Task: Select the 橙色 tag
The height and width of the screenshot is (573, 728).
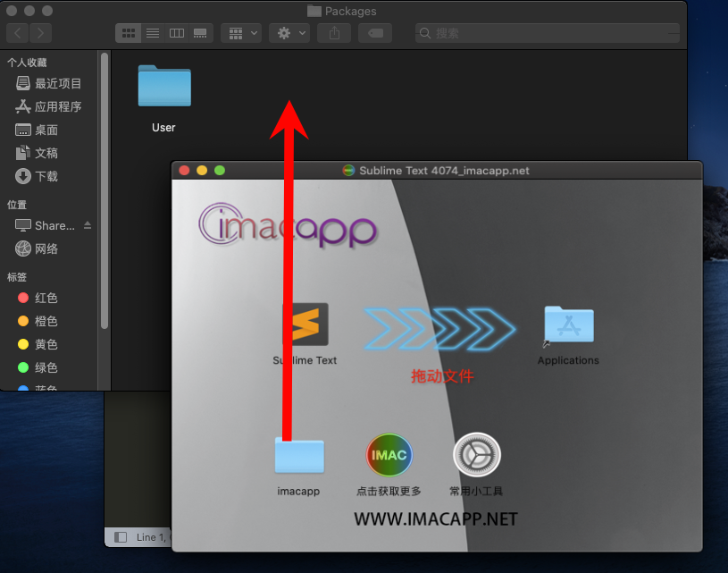Action: pos(38,321)
